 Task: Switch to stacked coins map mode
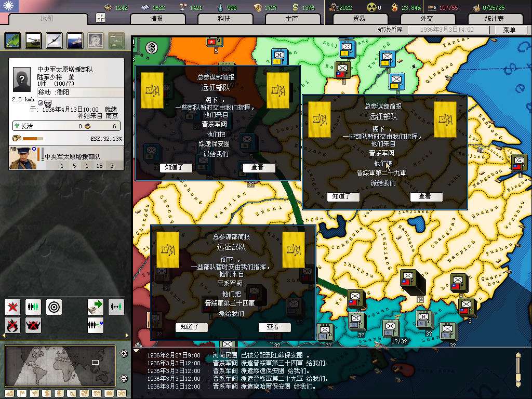(59, 394)
